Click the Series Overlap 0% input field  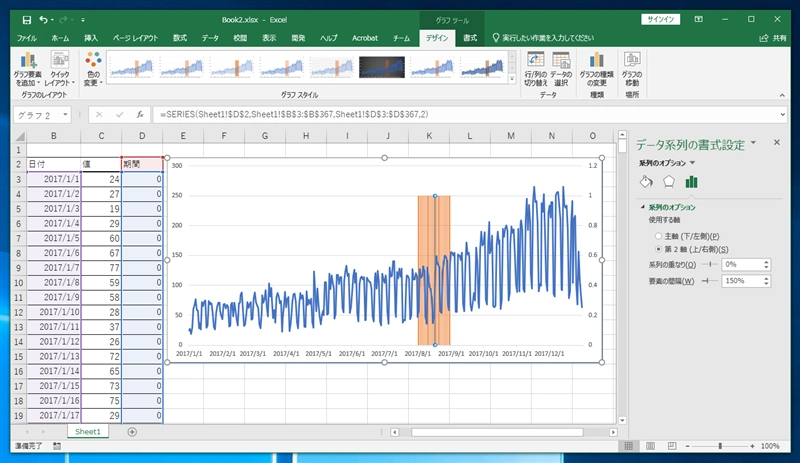(x=742, y=264)
